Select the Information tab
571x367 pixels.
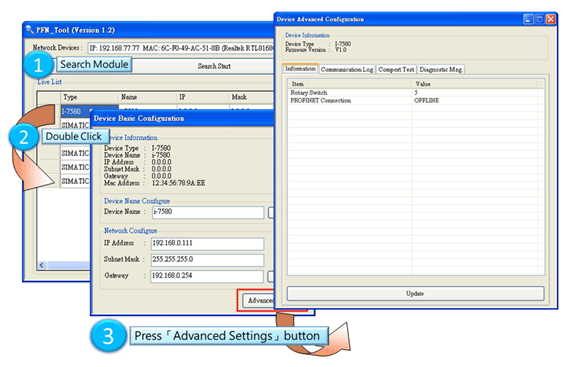pyautogui.click(x=300, y=68)
